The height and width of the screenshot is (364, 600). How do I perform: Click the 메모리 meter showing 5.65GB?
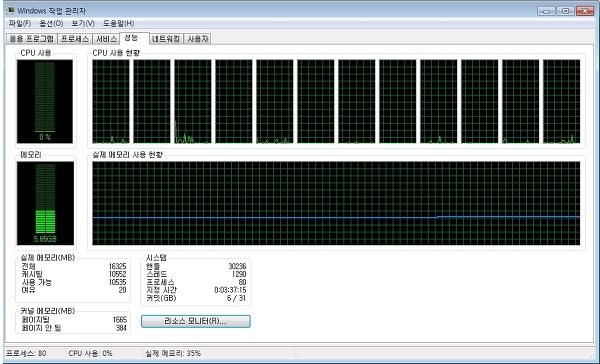click(x=45, y=203)
